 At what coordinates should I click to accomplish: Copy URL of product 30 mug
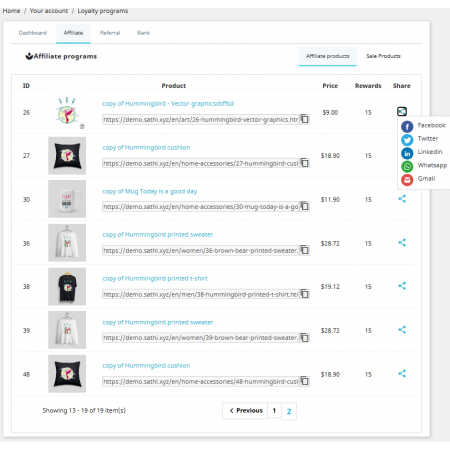[305, 206]
